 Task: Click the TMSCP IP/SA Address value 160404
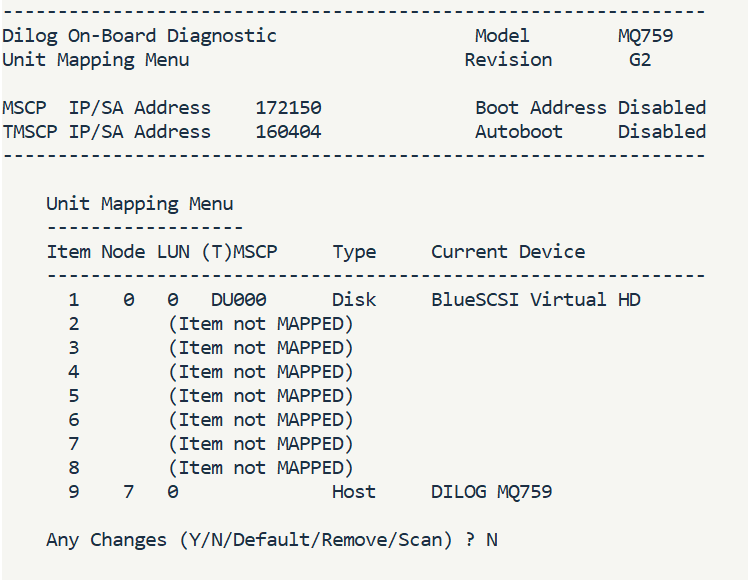[288, 132]
